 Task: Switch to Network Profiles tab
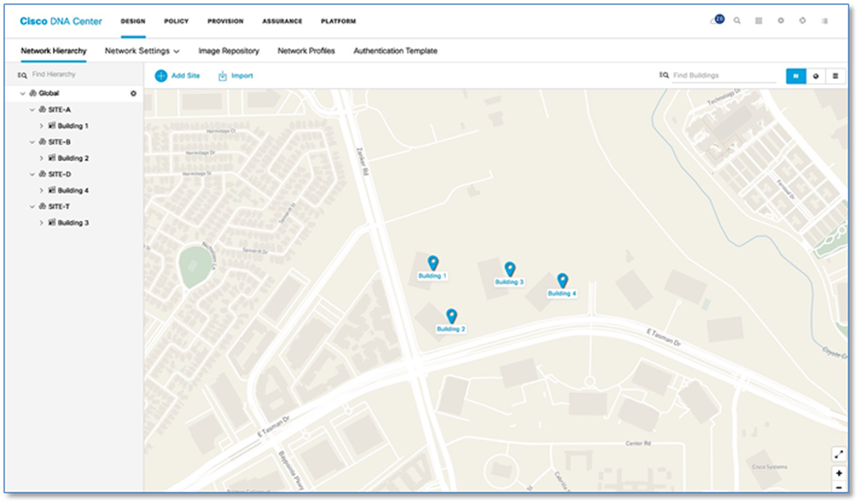[x=306, y=51]
